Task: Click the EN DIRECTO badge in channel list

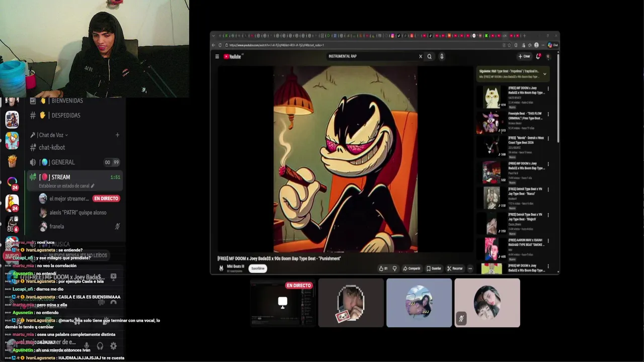Action: point(106,199)
